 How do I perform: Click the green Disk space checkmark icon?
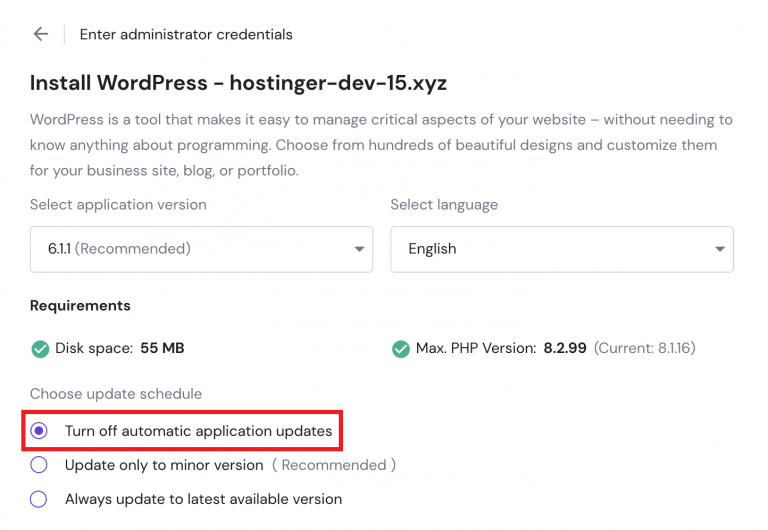click(40, 349)
